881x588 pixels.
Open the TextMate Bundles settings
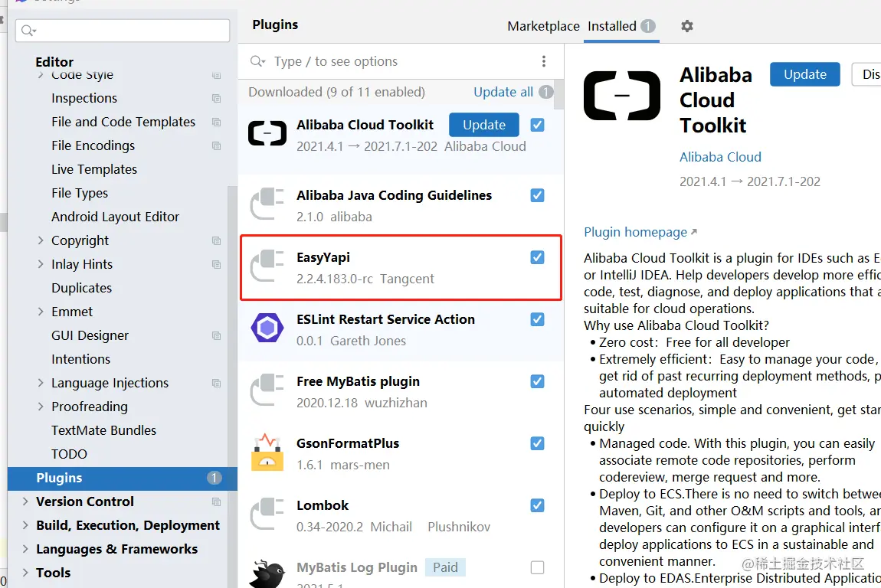pyautogui.click(x=103, y=431)
